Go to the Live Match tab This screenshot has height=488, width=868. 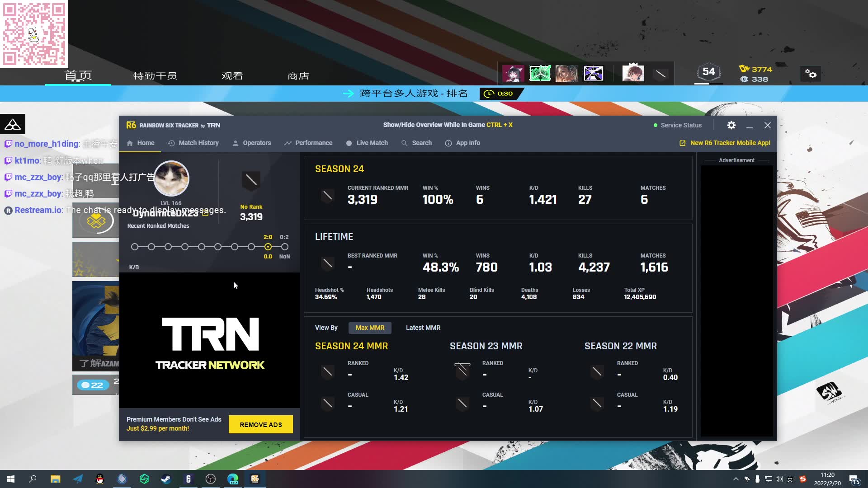pyautogui.click(x=367, y=143)
